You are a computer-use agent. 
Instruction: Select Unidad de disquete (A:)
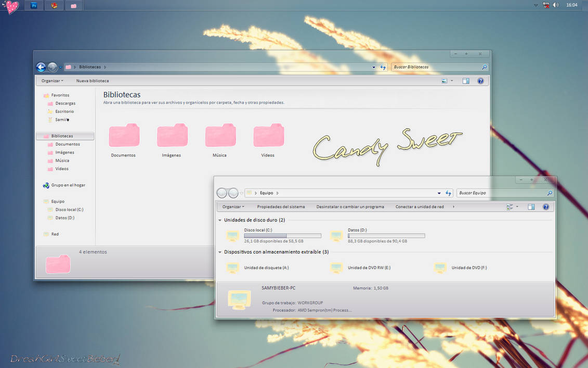(x=258, y=268)
